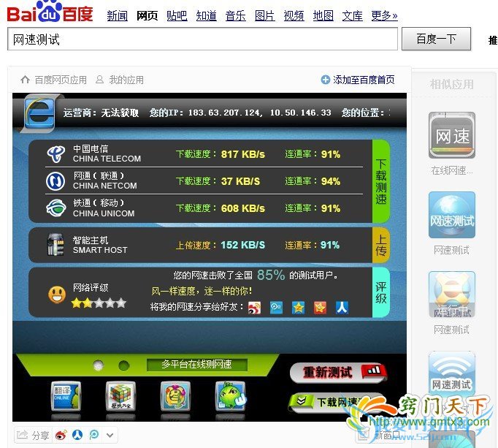The width and height of the screenshot is (498, 448).
Task: Share speed result to Sina Weibo
Action: 254,308
